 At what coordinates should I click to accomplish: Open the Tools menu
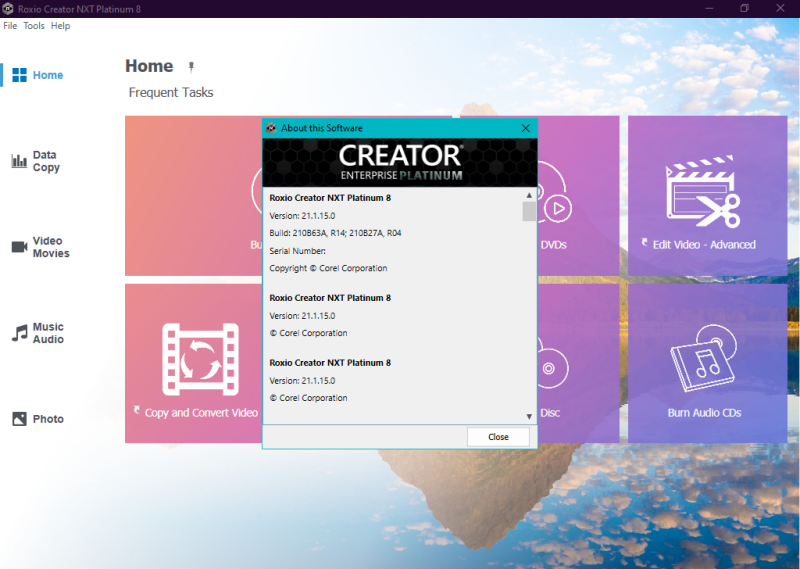(34, 26)
